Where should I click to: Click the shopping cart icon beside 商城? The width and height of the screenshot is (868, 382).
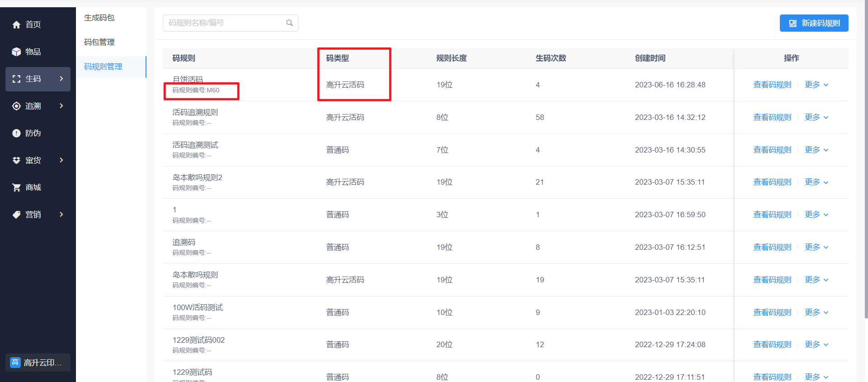16,187
